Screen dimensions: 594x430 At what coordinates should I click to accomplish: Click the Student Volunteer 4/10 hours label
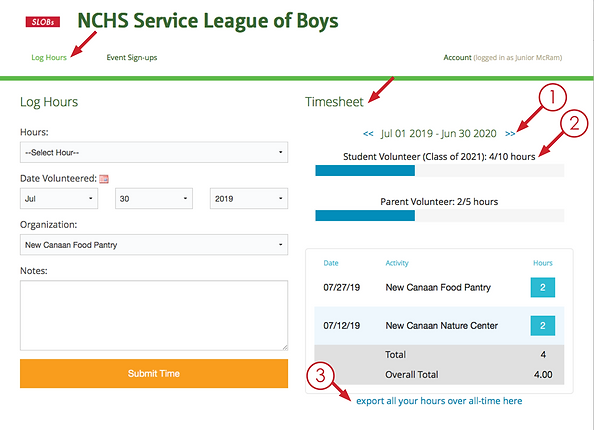pos(439,156)
